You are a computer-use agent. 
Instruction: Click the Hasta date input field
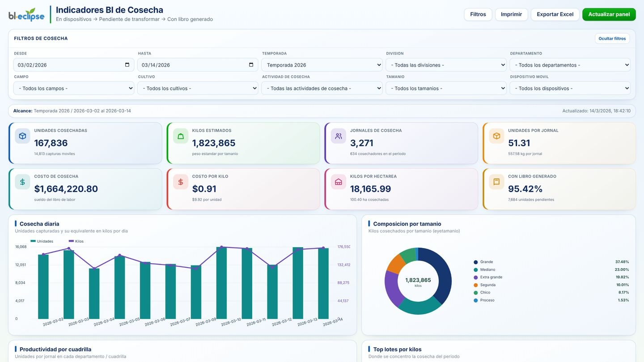[x=198, y=65]
